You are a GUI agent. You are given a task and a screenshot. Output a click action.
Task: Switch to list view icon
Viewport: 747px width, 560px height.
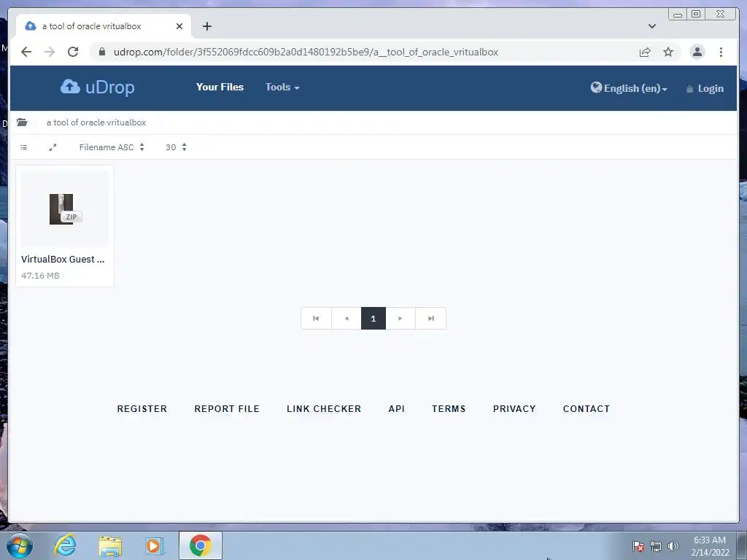[24, 147]
